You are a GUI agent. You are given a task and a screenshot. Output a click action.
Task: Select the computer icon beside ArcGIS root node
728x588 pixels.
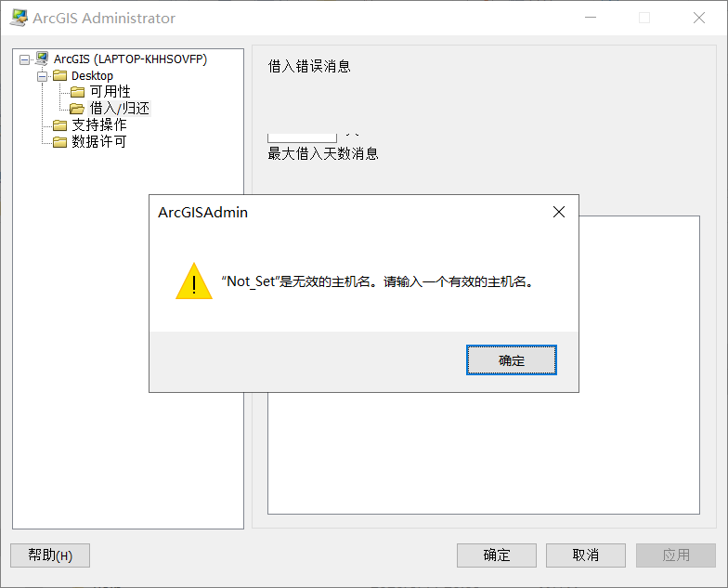click(x=42, y=59)
